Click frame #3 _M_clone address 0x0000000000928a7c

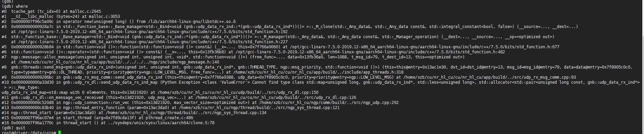[32, 27]
